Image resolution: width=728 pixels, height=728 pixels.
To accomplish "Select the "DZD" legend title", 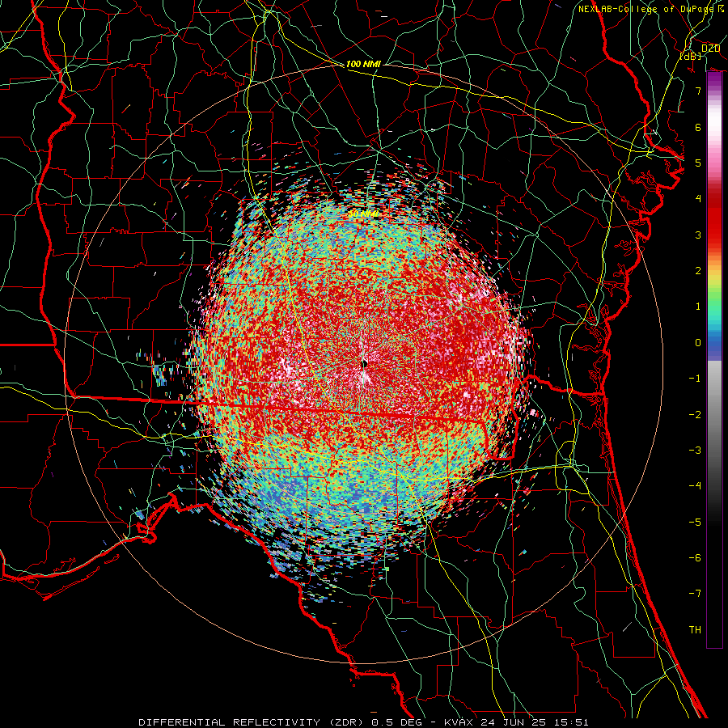I will [x=710, y=49].
